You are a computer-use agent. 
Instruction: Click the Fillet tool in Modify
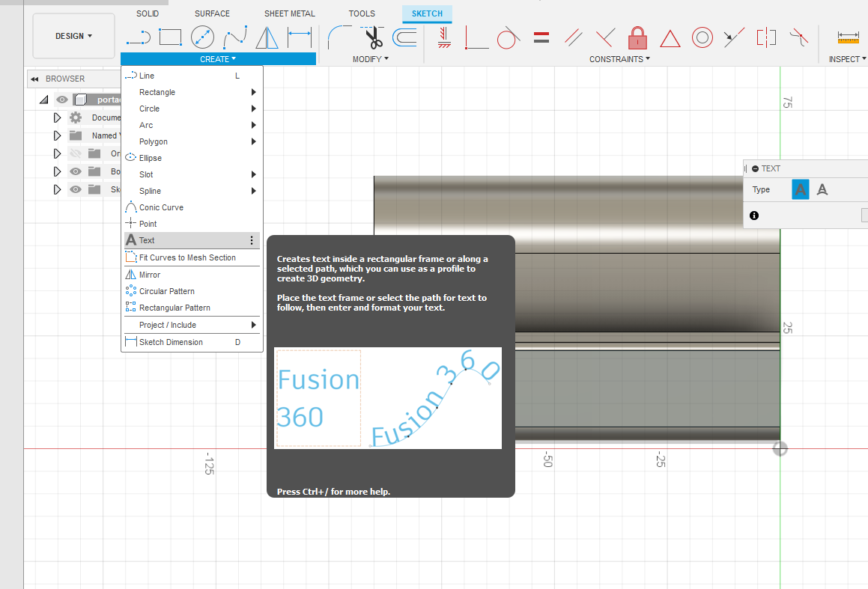pyautogui.click(x=340, y=36)
